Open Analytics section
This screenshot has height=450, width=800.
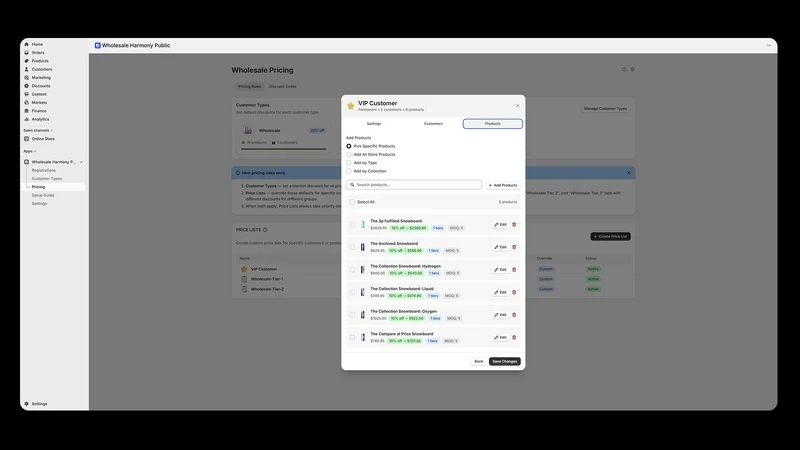click(40, 119)
